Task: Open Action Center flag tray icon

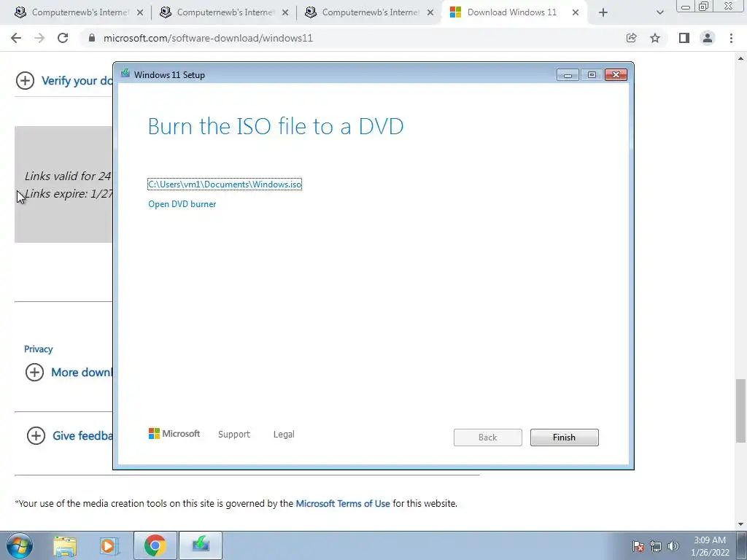Action: tap(638, 546)
